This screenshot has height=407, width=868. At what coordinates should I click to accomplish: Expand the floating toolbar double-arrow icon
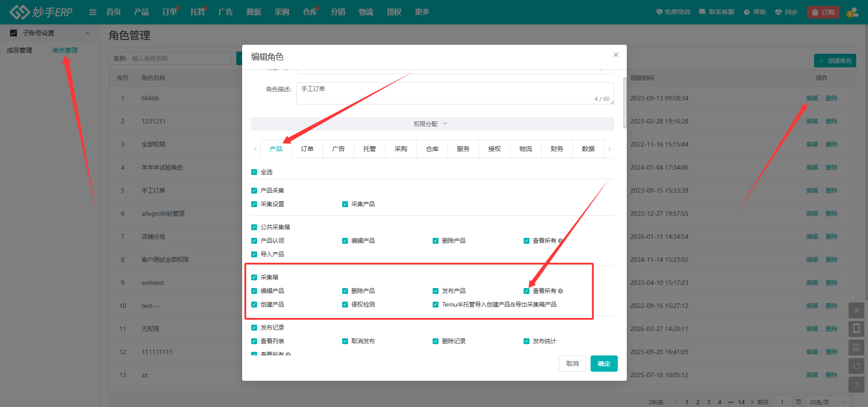(856, 310)
